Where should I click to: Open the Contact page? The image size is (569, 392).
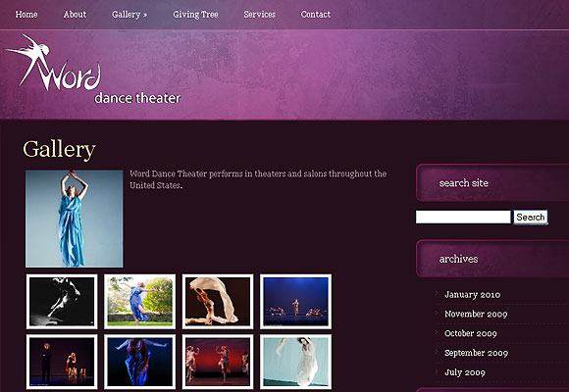(x=315, y=15)
